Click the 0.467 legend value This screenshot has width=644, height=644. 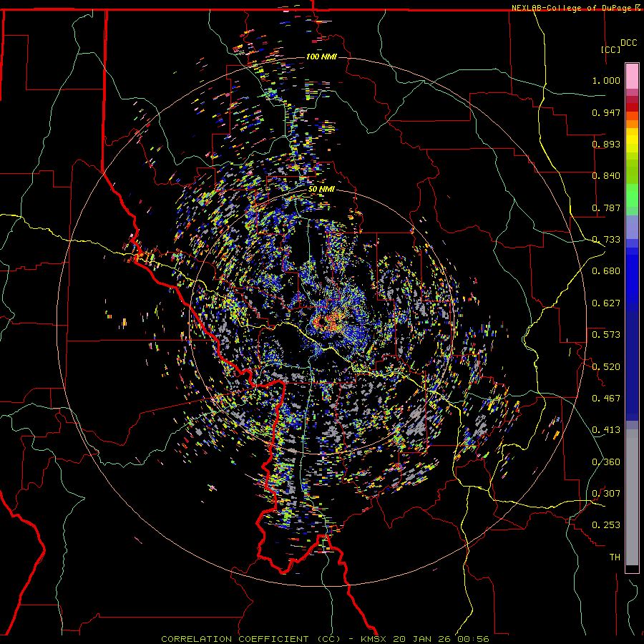[606, 399]
